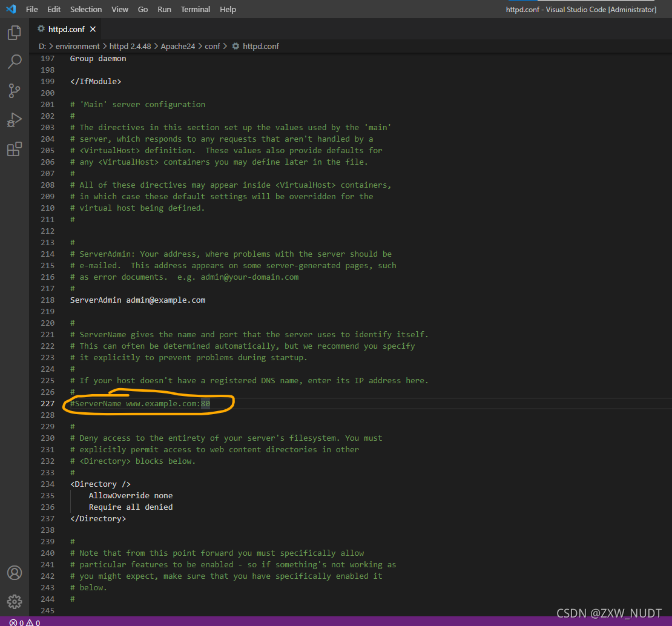Screen dimensions: 672x626
Task: Open the Terminal menu
Action: [x=195, y=10]
